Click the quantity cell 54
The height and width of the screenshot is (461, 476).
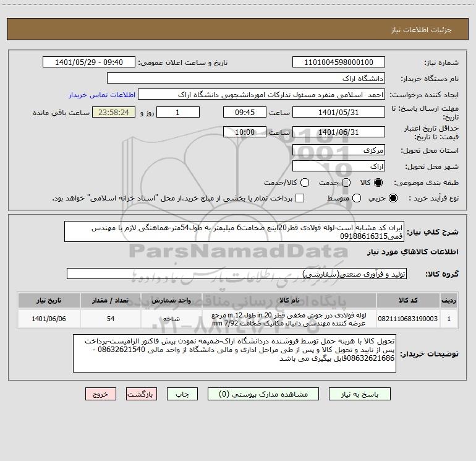111,319
